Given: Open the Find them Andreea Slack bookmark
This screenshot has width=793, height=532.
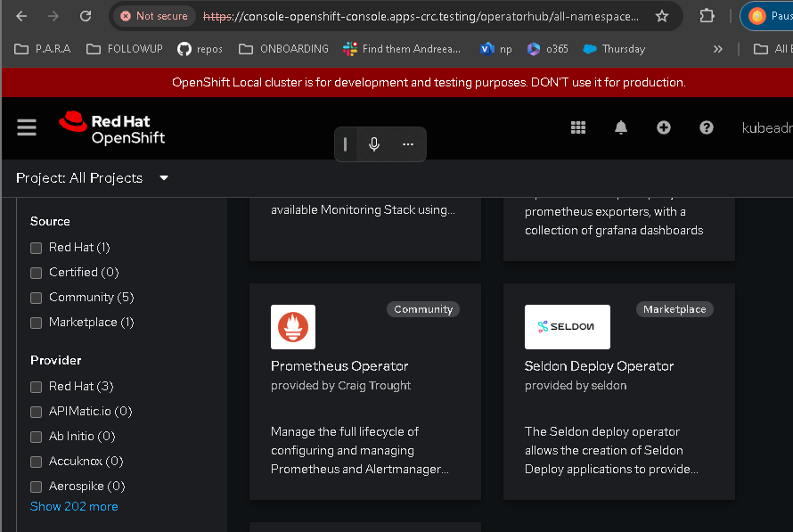Looking at the screenshot, I should click(x=402, y=49).
